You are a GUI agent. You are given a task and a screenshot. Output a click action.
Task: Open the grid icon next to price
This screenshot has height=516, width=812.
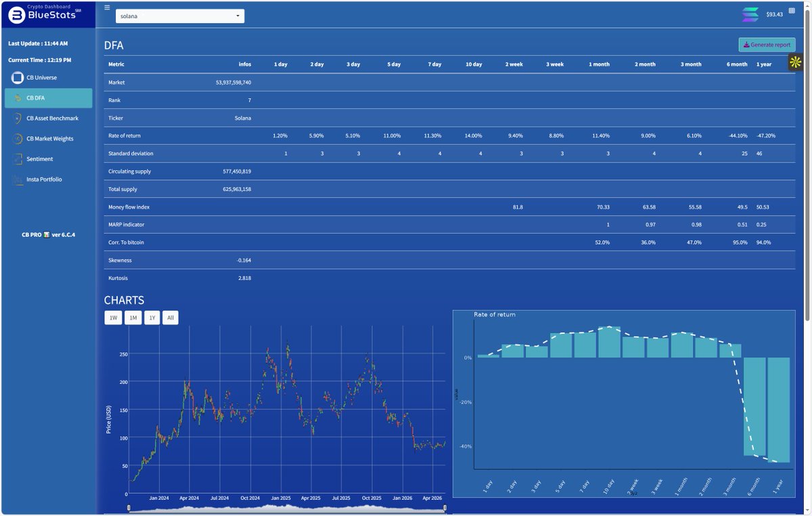[x=792, y=11]
